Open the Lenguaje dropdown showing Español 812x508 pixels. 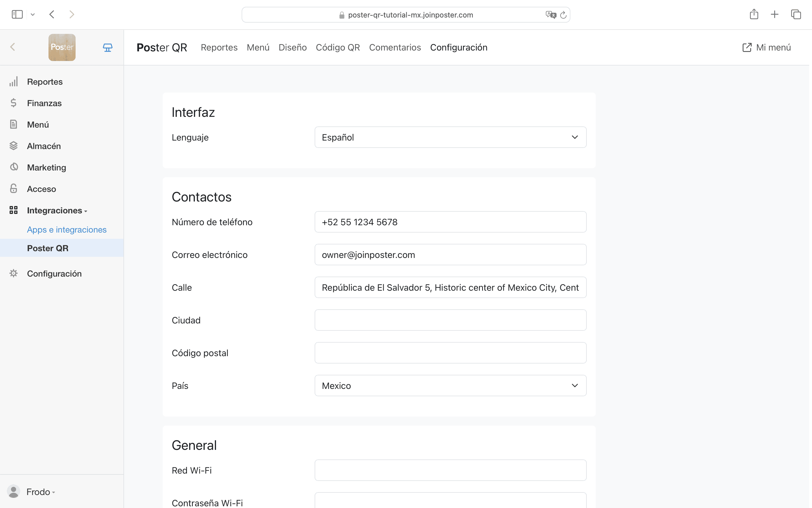pos(450,137)
